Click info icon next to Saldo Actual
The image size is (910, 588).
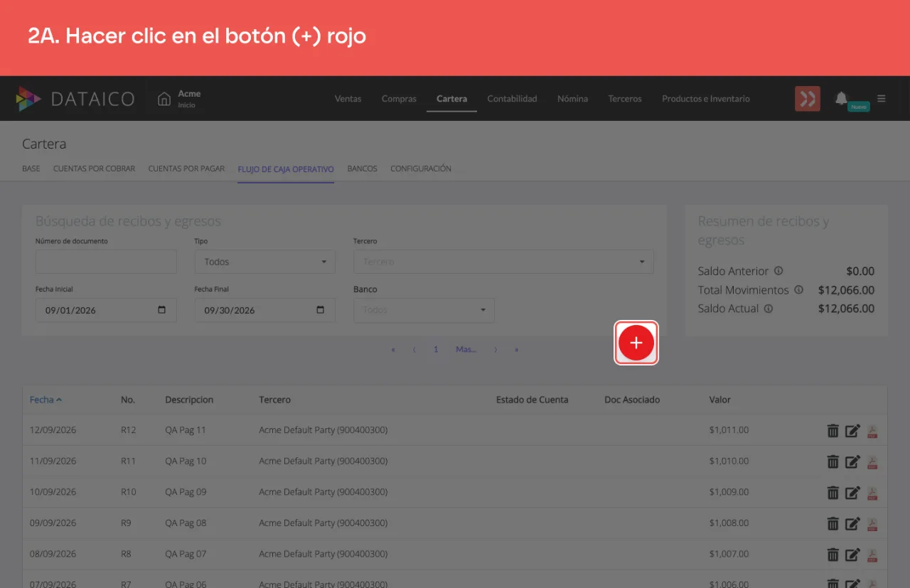click(x=769, y=309)
